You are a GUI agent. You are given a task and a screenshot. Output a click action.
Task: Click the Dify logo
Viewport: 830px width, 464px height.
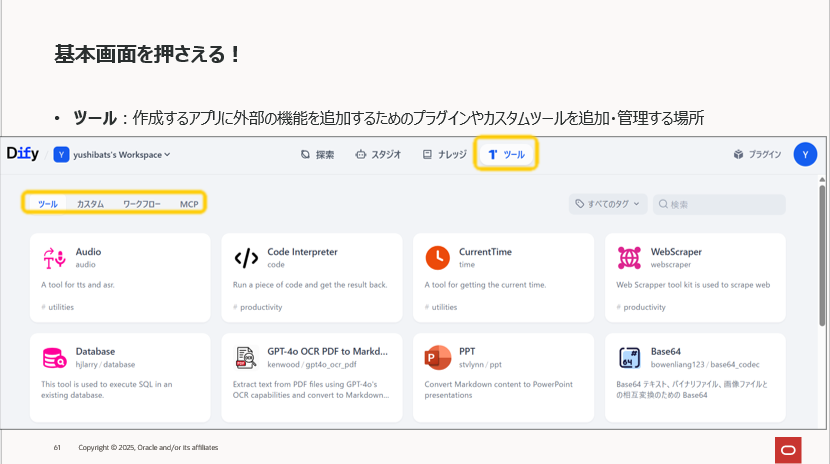[23, 153]
